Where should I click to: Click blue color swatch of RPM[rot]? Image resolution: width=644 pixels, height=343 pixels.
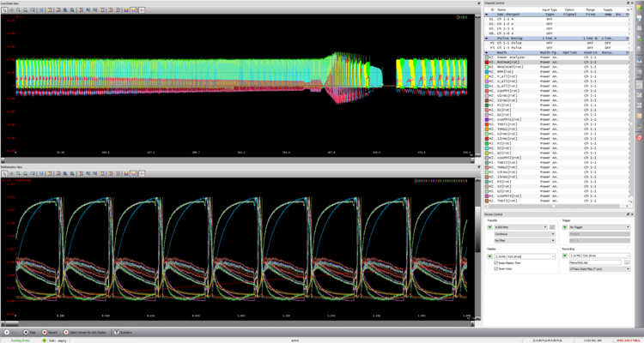(x=487, y=71)
